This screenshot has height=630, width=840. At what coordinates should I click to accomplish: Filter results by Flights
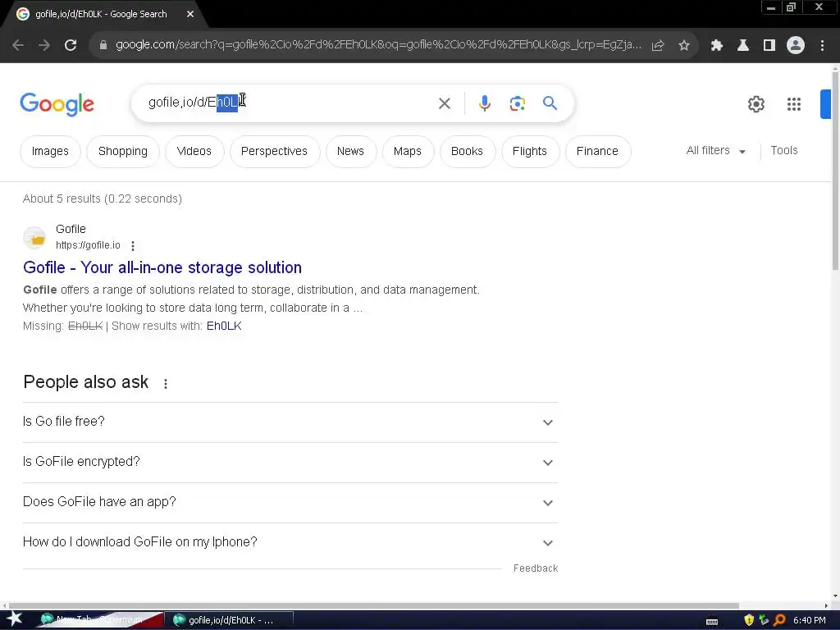tap(530, 152)
